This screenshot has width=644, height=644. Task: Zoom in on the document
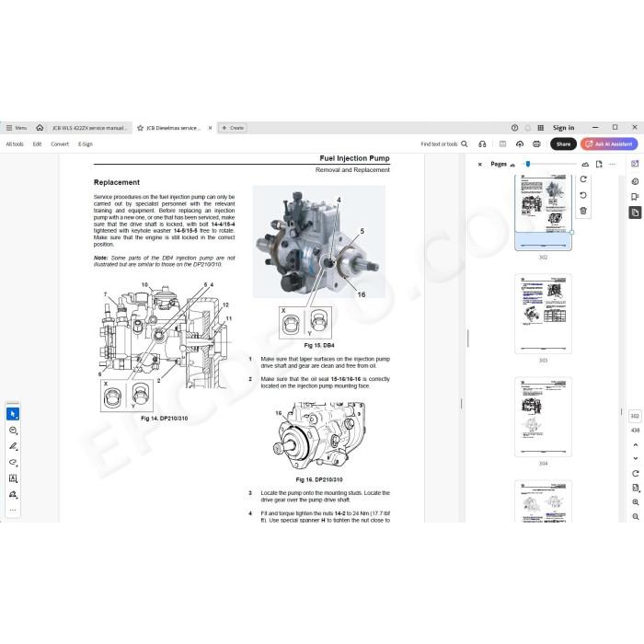coord(636,502)
